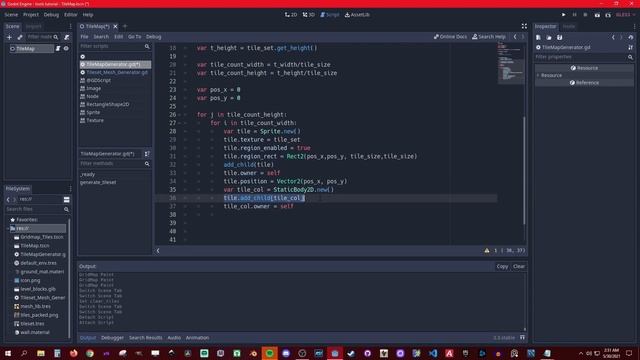Viewport: 640px width, 360px height.
Task: Jump to generate_tileset method
Action: coord(98,182)
